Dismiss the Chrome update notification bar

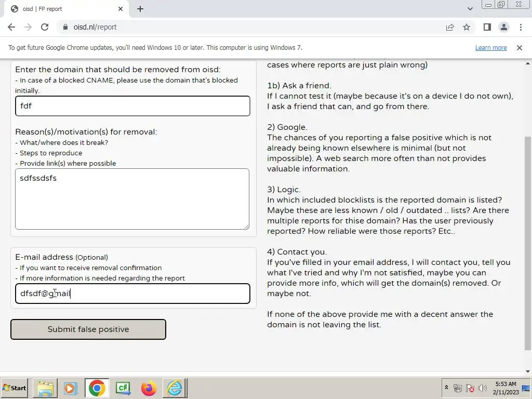(x=519, y=48)
